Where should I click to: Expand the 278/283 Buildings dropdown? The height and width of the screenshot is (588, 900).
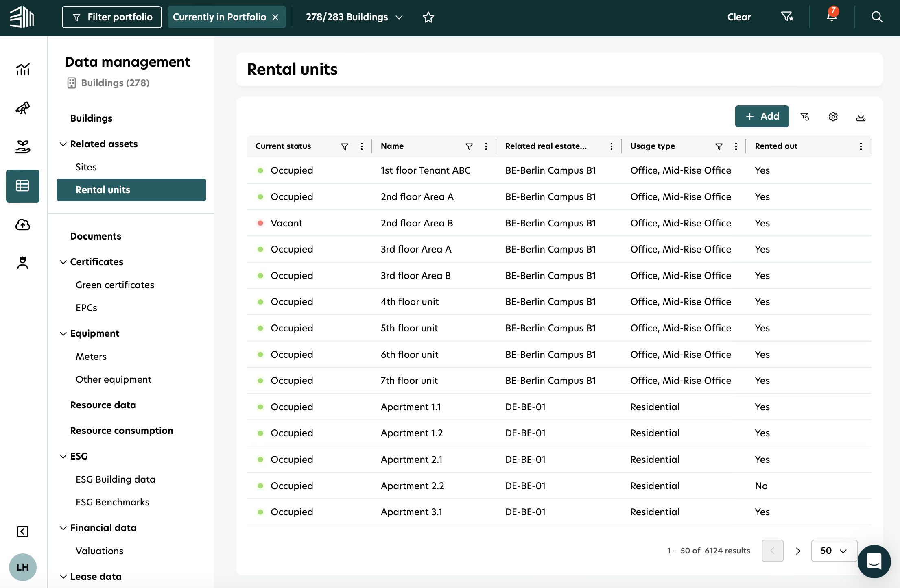pyautogui.click(x=354, y=17)
